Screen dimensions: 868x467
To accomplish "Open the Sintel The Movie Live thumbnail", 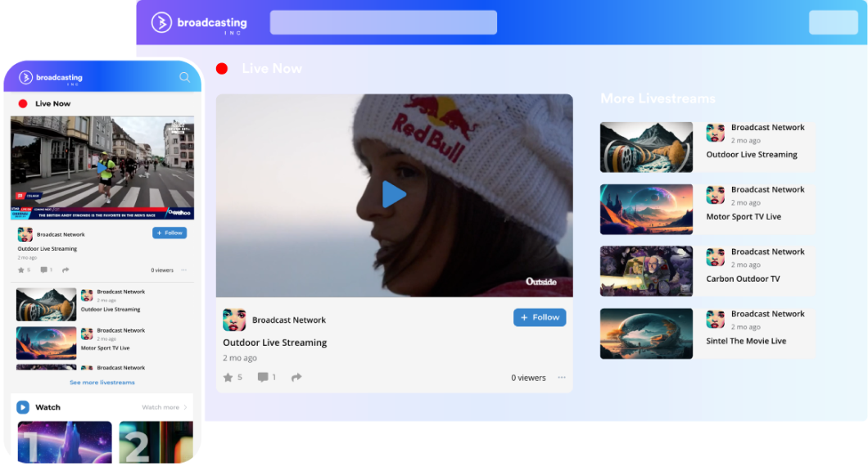I will coord(646,333).
